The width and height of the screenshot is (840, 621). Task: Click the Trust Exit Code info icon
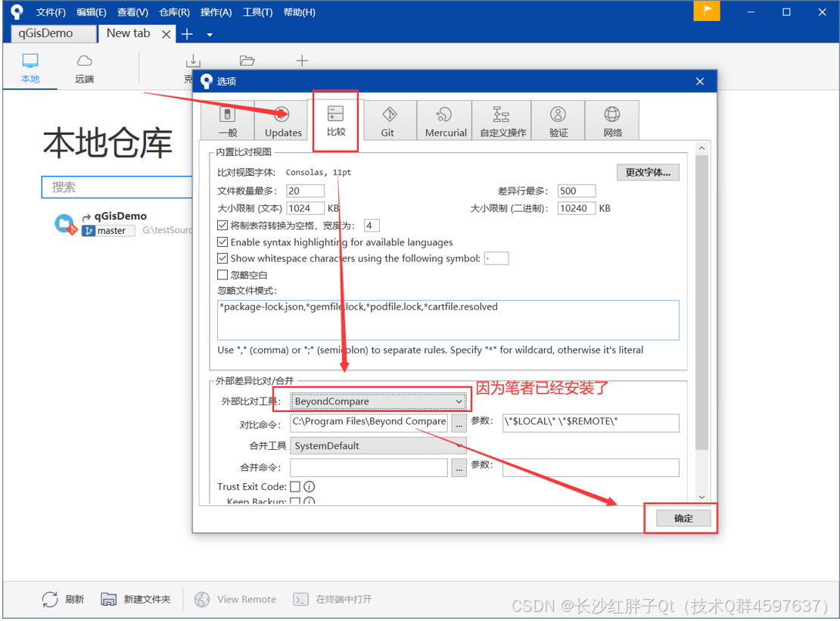click(309, 486)
